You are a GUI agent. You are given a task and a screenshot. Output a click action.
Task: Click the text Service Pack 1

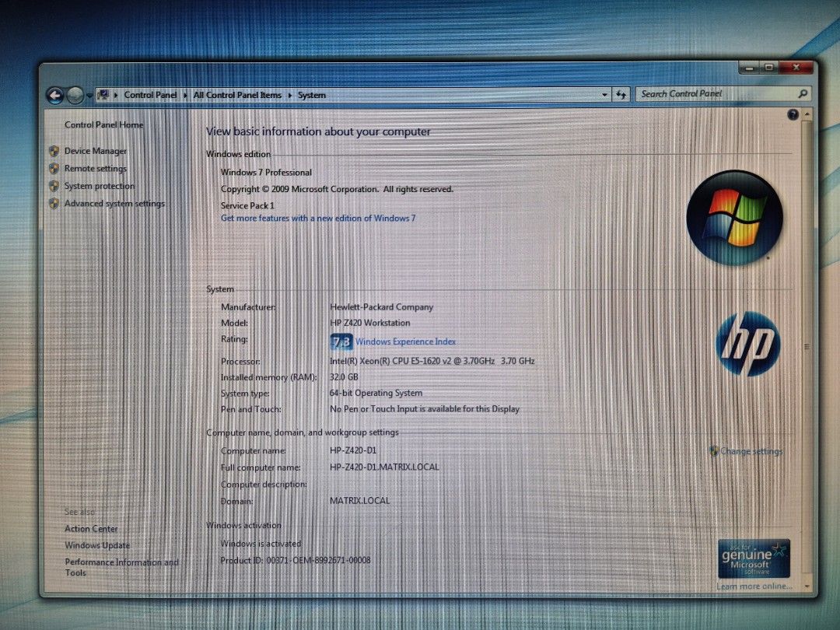(x=247, y=205)
